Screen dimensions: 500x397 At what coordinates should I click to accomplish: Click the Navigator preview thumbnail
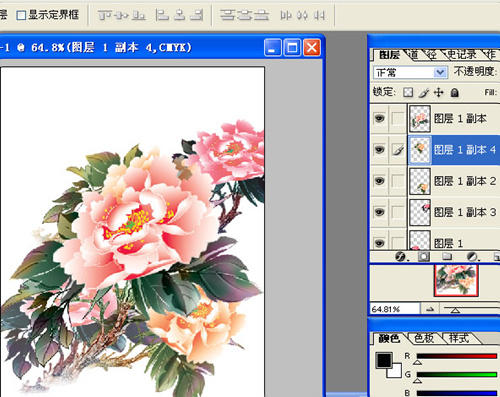pyautogui.click(x=456, y=280)
